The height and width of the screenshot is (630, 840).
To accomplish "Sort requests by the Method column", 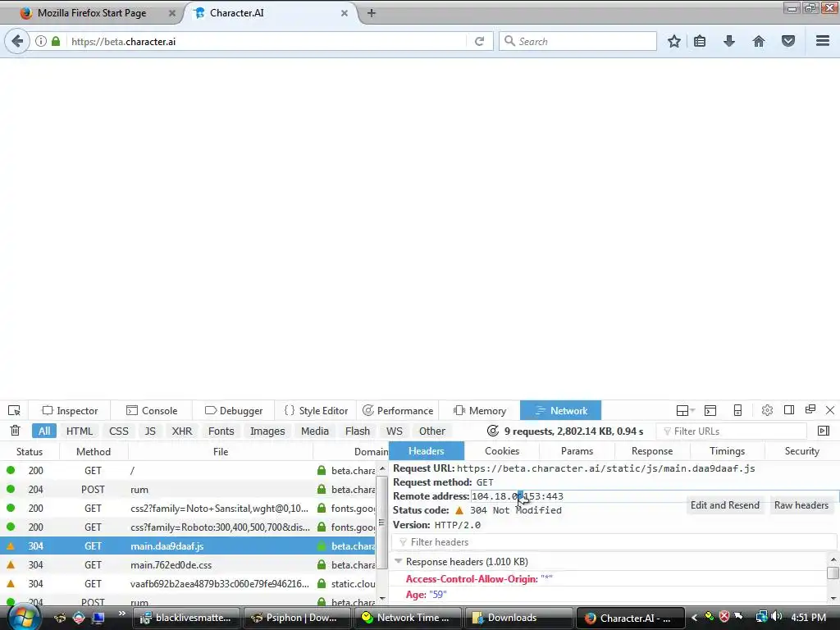I will click(94, 452).
